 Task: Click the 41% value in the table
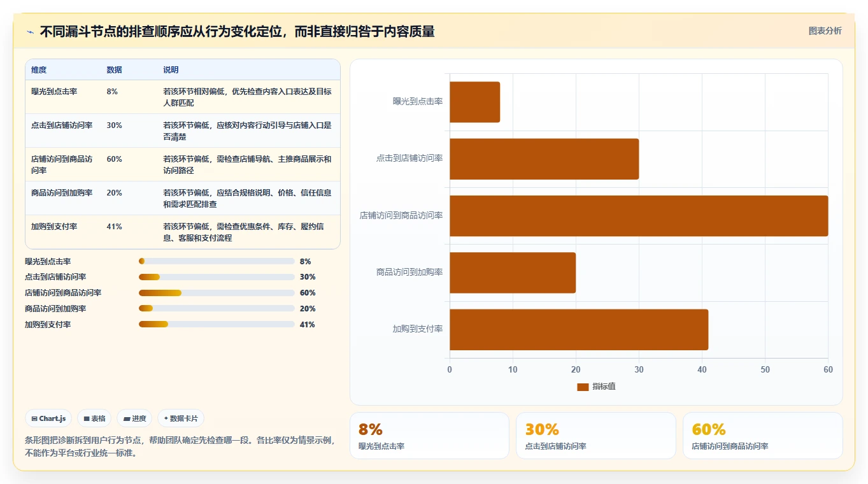114,227
